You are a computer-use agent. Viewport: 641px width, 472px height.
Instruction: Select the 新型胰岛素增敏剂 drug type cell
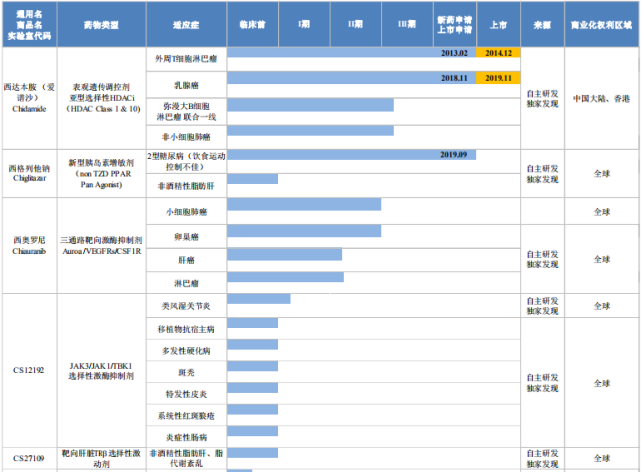pos(101,174)
